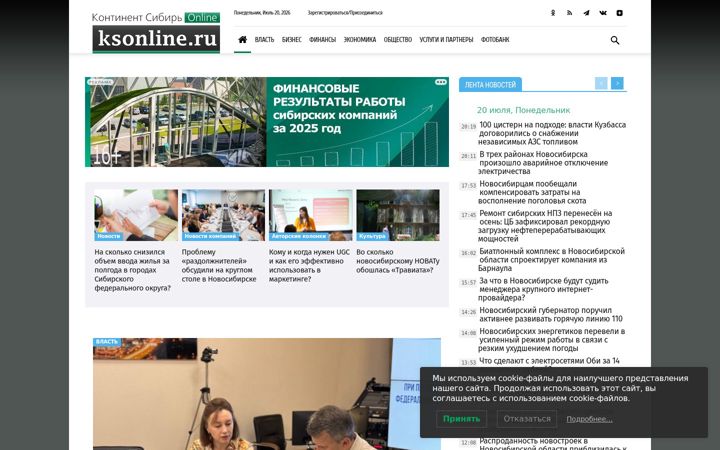Accept cookies with the Принять button

[461, 419]
